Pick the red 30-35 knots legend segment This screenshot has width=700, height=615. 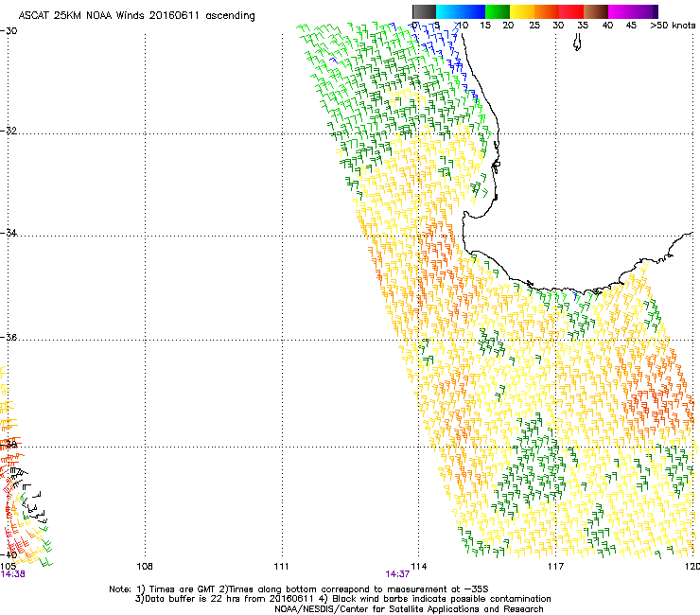(571, 11)
